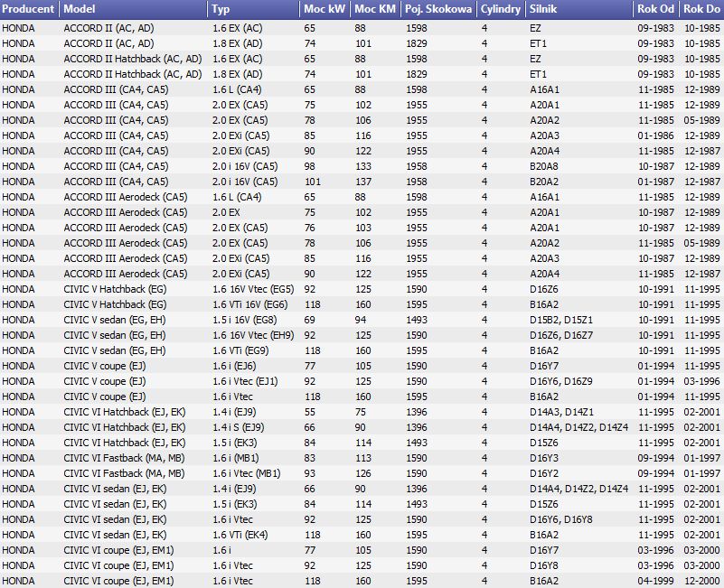
Task: Click the 93 kW power cell
Action: [x=309, y=473]
